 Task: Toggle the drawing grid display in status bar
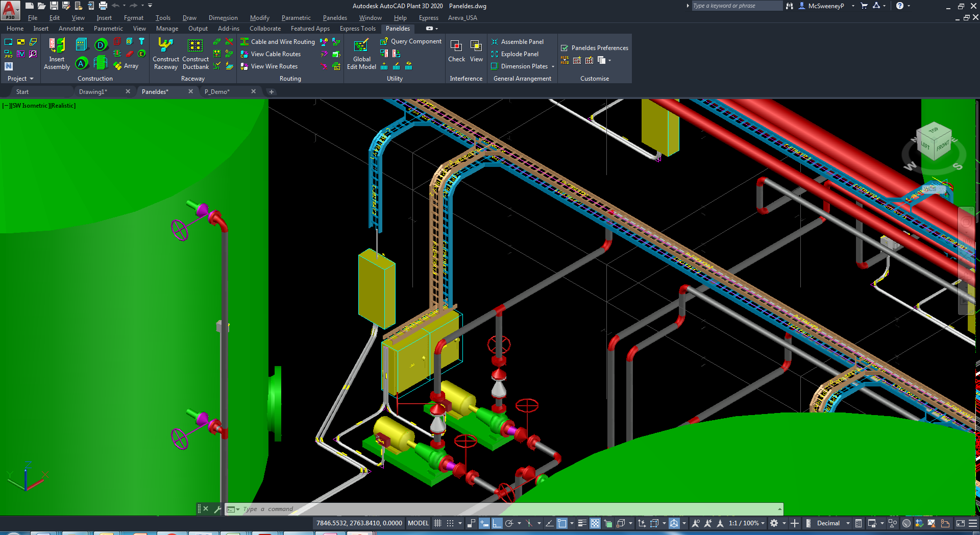[x=437, y=523]
